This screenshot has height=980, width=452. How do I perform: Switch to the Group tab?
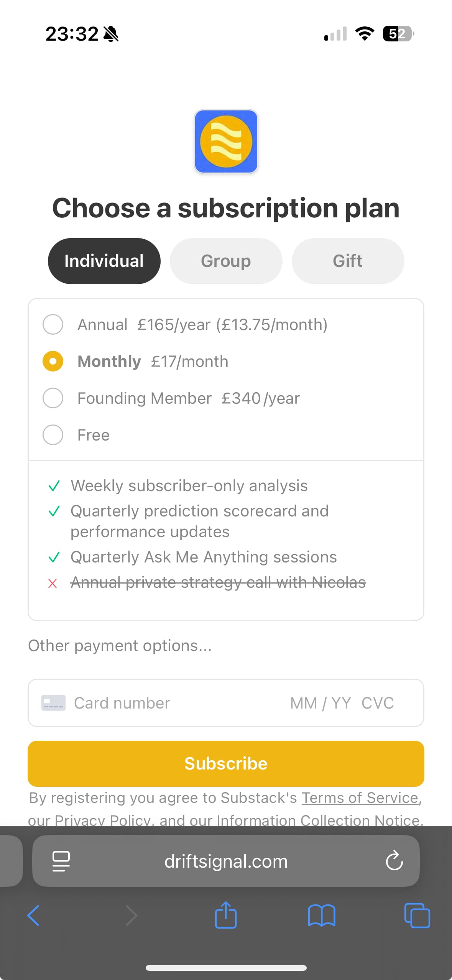226,261
